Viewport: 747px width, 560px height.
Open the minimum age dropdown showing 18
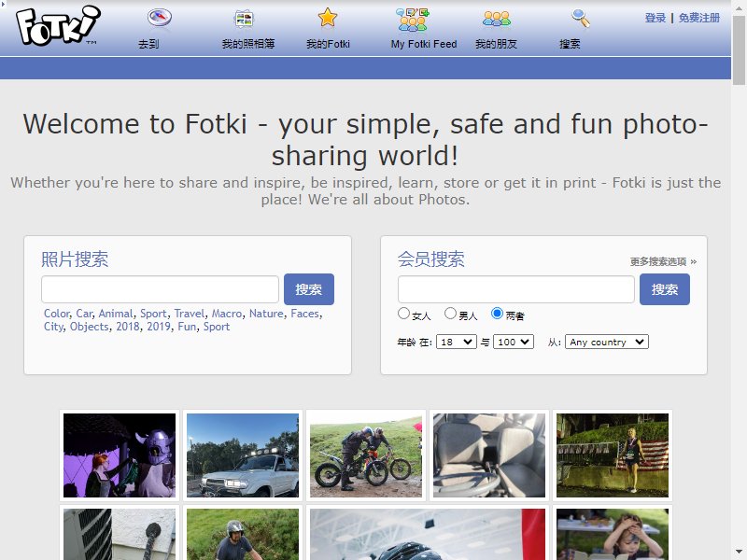tap(457, 342)
